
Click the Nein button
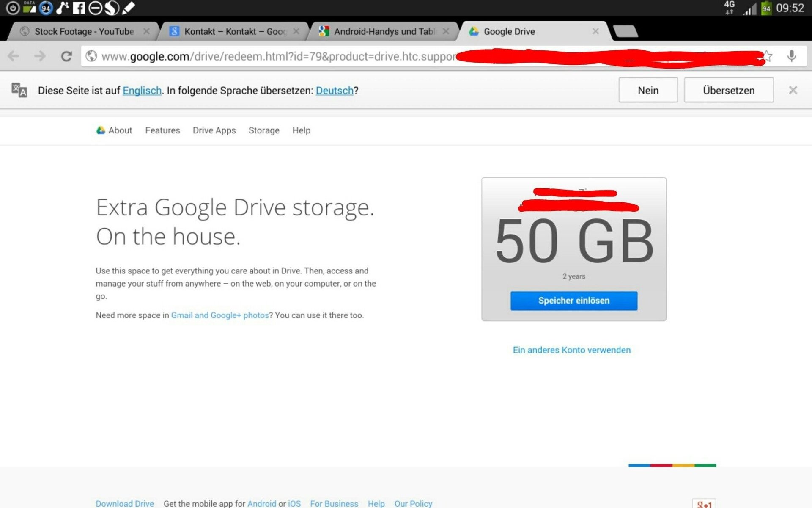tap(648, 90)
